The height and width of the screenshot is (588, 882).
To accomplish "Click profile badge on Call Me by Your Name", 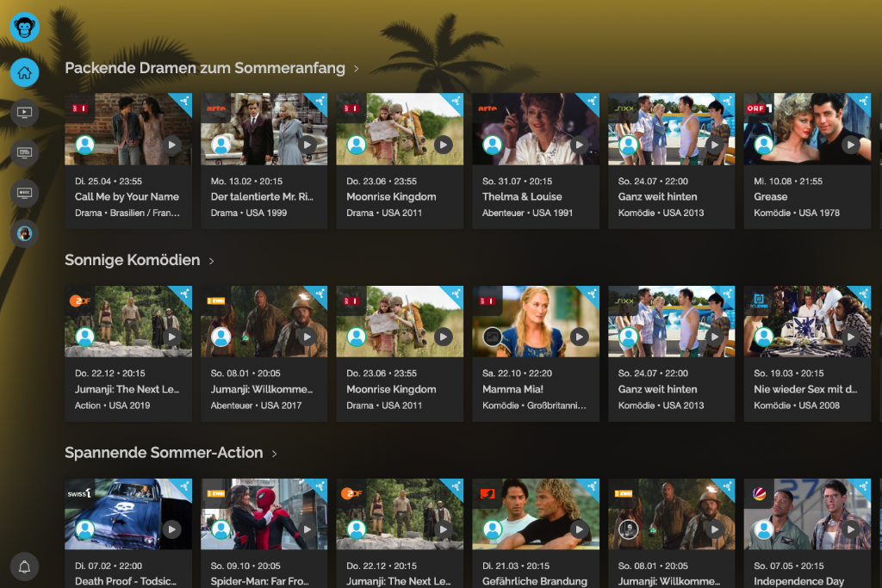I will 85,145.
